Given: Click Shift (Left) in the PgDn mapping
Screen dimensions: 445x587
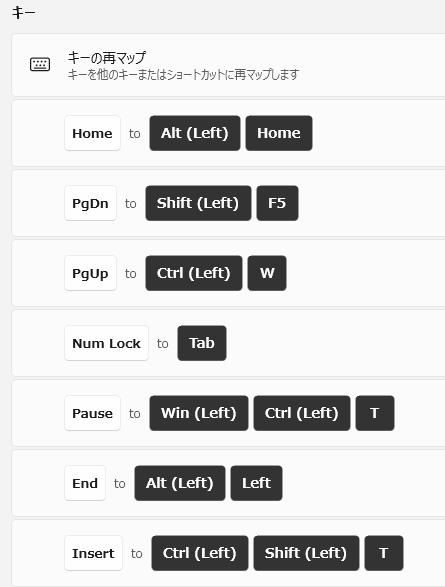Looking at the screenshot, I should tap(198, 203).
